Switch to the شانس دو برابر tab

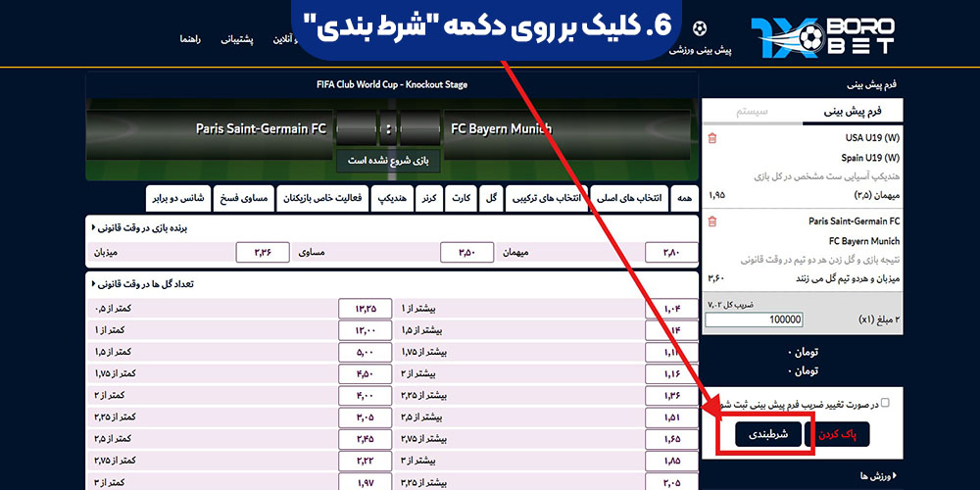(x=178, y=198)
